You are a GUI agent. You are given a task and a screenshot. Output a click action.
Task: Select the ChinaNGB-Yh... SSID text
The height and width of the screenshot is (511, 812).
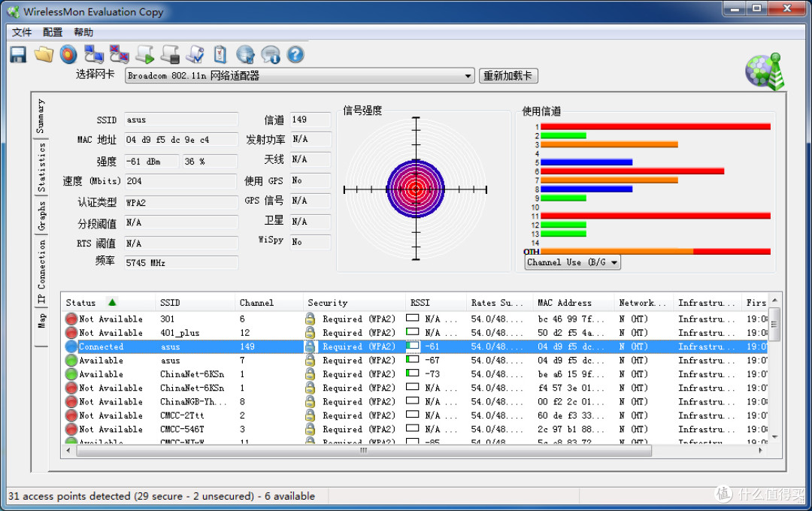(193, 402)
